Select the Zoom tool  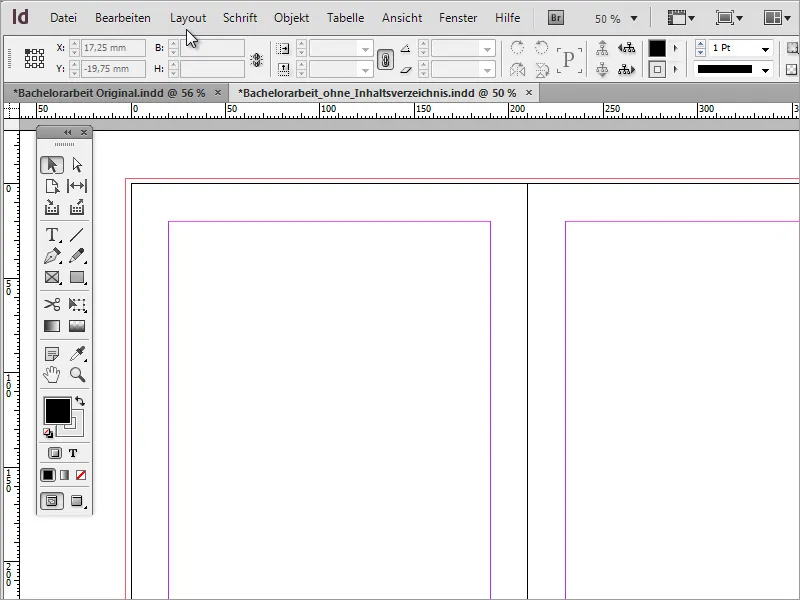point(78,375)
